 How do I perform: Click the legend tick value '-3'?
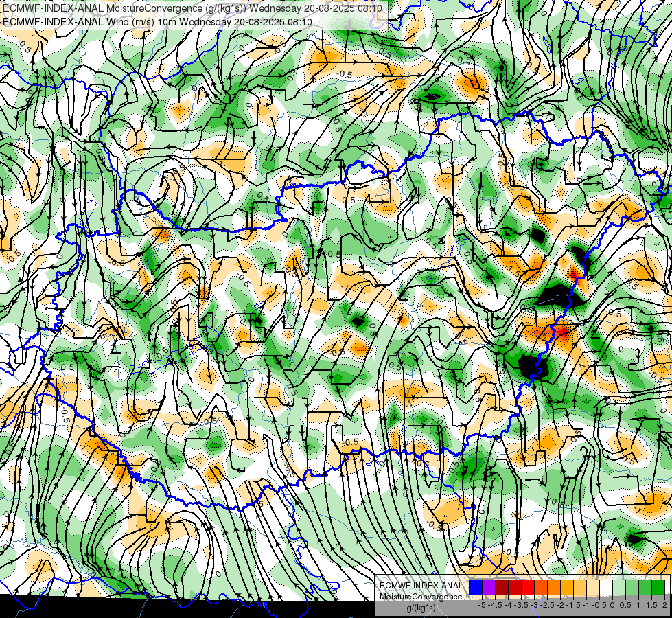(x=534, y=605)
